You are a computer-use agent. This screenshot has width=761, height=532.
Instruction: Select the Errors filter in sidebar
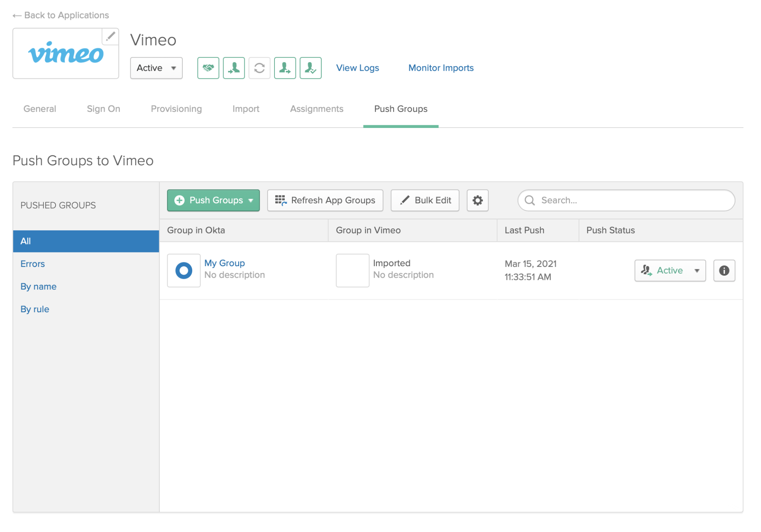(x=33, y=264)
